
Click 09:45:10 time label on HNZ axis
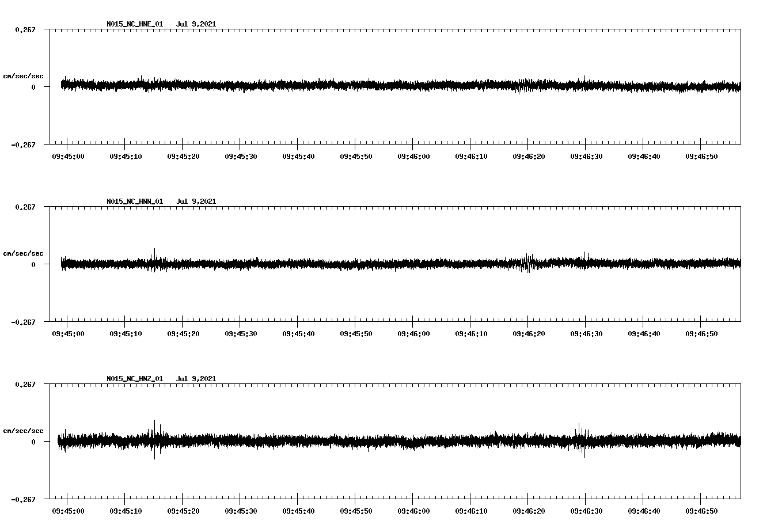(126, 511)
